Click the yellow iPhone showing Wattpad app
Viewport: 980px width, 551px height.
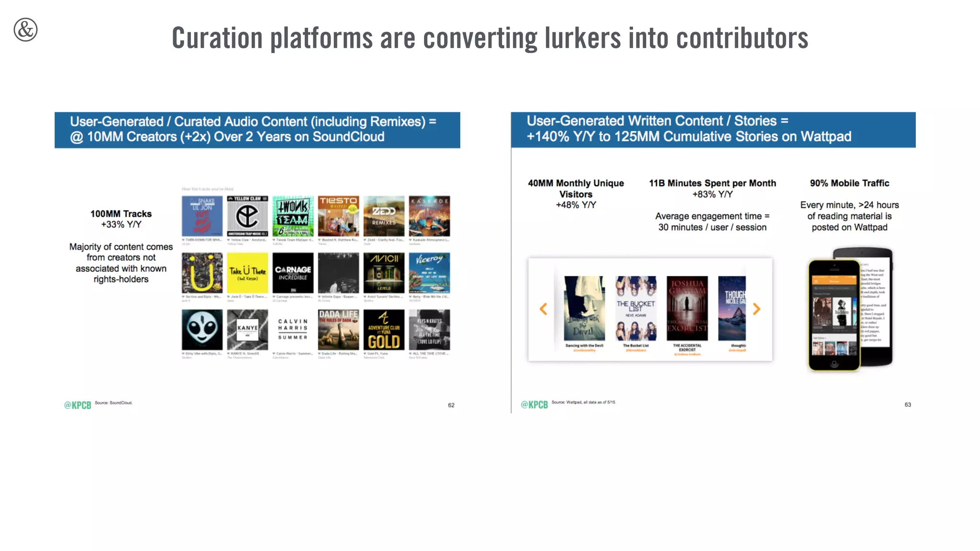pyautogui.click(x=834, y=316)
